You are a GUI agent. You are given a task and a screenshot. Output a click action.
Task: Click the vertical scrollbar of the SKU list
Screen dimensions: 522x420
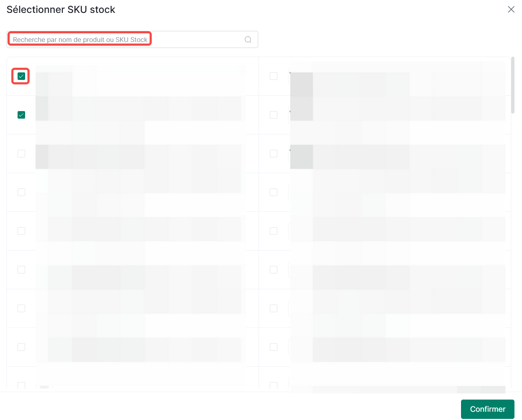(513, 85)
